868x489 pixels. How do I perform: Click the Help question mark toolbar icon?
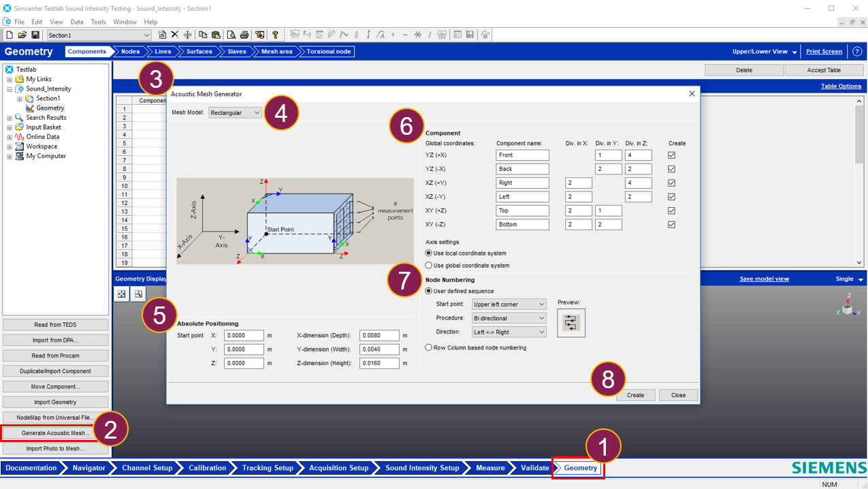coord(275,35)
